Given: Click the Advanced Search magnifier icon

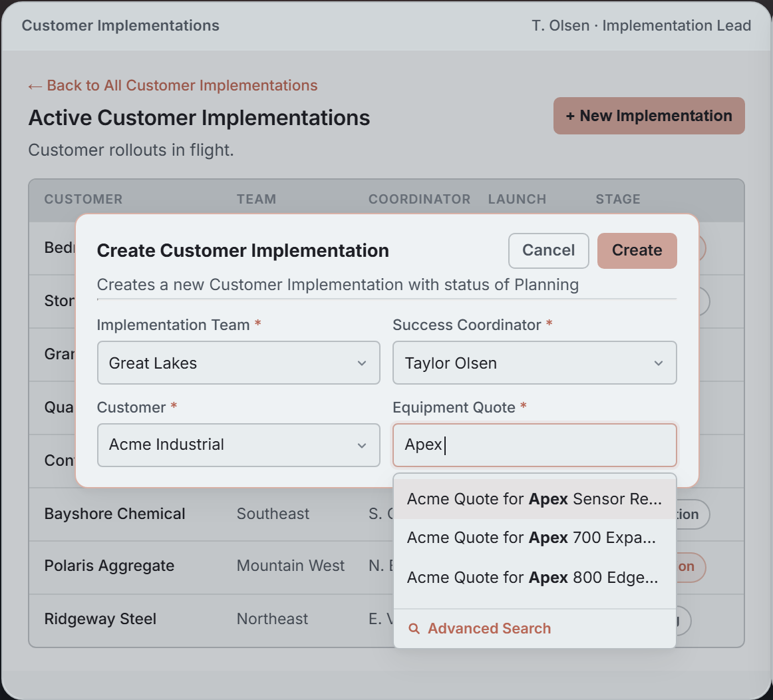Looking at the screenshot, I should pos(414,629).
